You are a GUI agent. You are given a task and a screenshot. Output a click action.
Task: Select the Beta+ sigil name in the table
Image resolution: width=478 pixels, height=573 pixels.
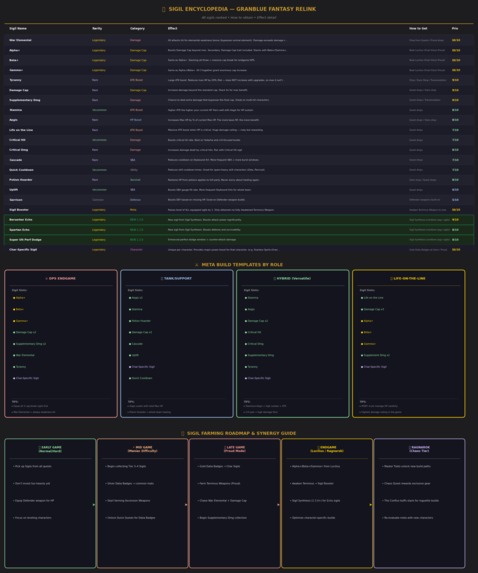[x=14, y=60]
